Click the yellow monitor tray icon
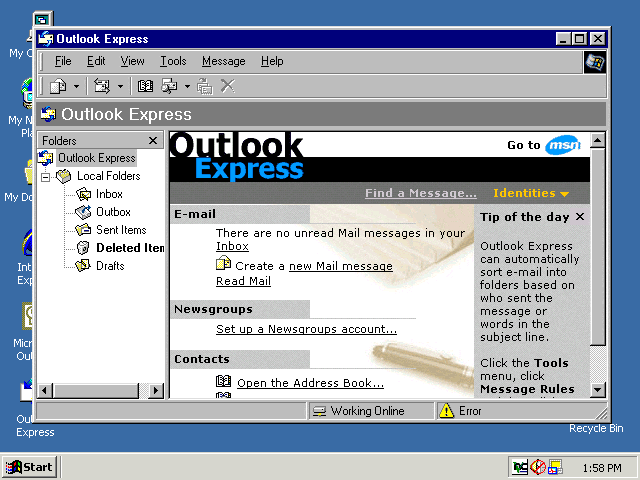The width and height of the screenshot is (640, 480). tap(556, 467)
